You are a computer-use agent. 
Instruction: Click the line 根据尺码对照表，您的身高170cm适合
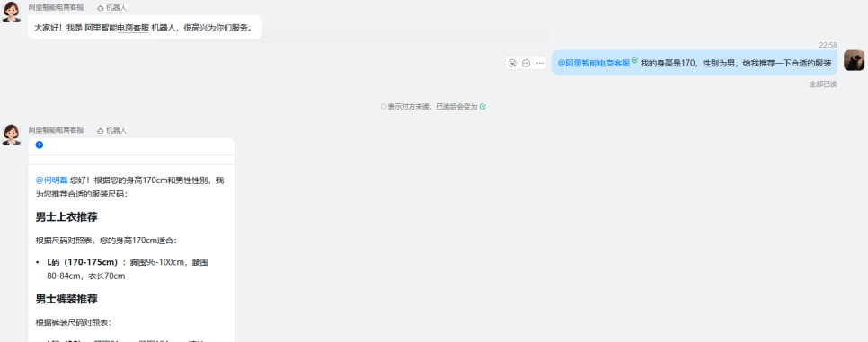[106, 241]
